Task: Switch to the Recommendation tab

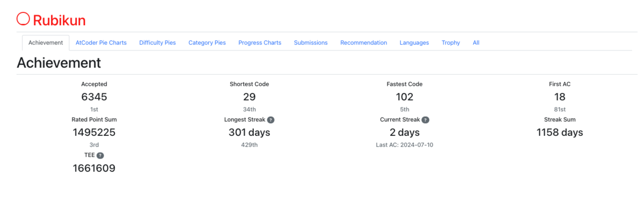Action: (x=363, y=43)
